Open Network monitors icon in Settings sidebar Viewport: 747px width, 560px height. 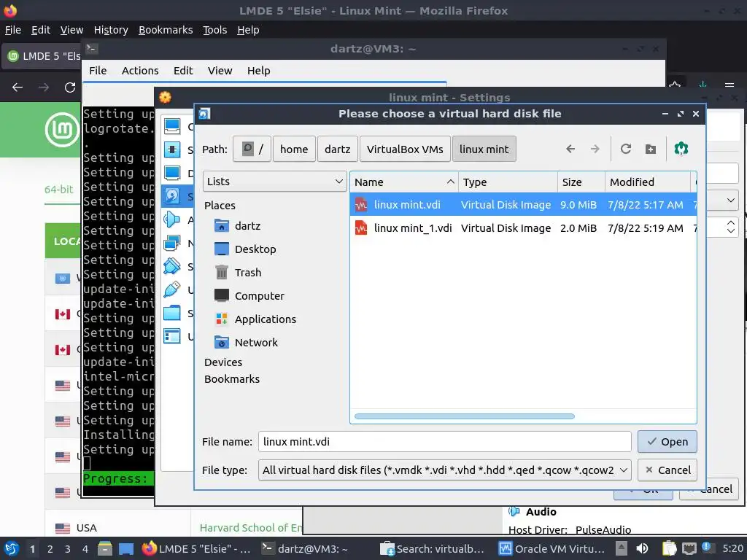172,244
